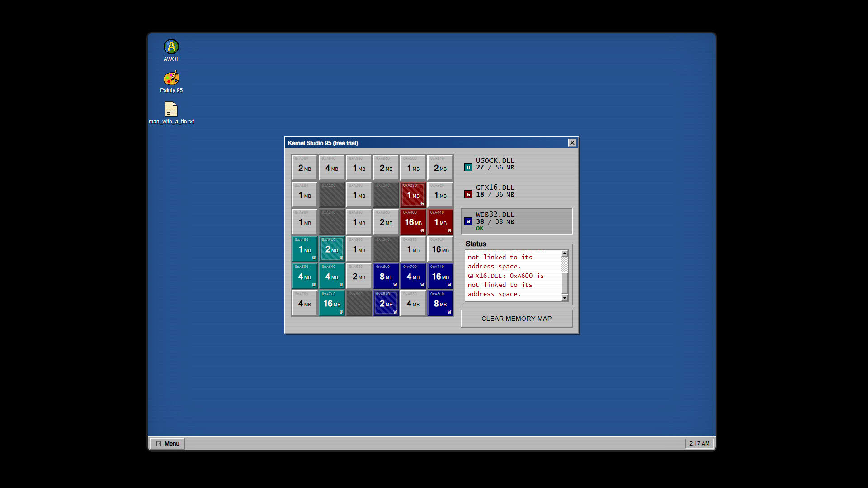868x488 pixels.
Task: Select the GFX16.DLL module label
Action: [x=495, y=188]
